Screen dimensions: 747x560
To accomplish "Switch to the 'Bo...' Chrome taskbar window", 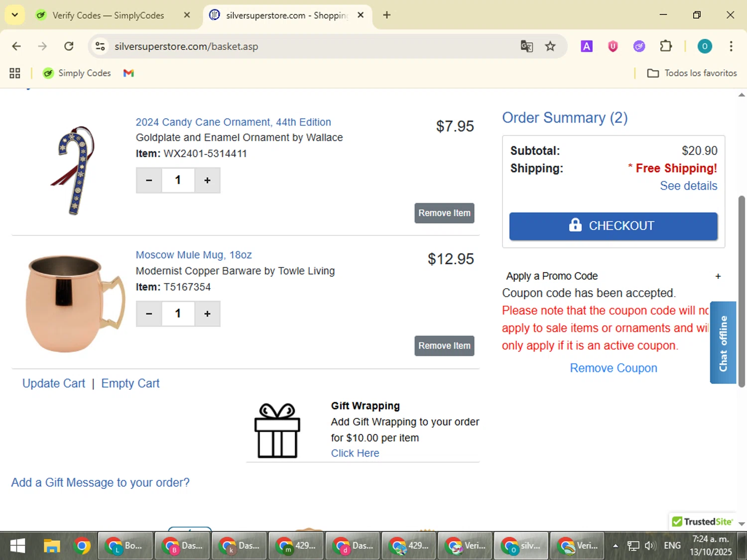I will click(125, 546).
